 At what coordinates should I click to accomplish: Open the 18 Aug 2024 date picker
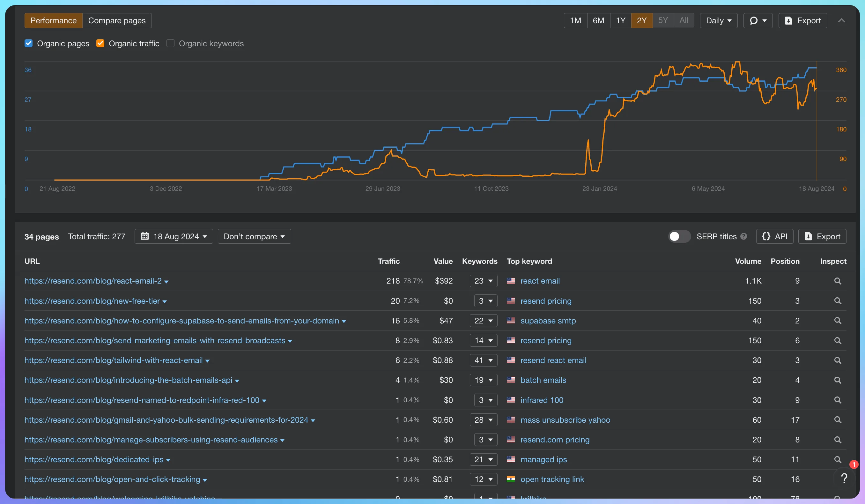(174, 237)
